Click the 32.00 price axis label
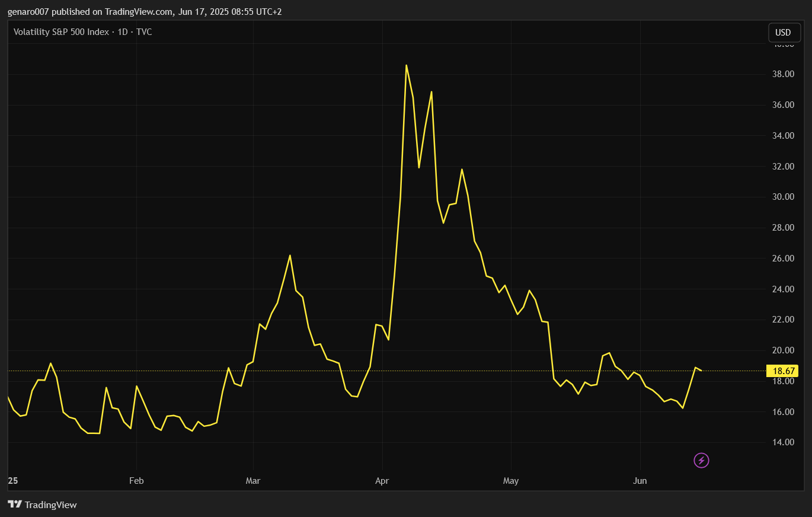 click(784, 167)
